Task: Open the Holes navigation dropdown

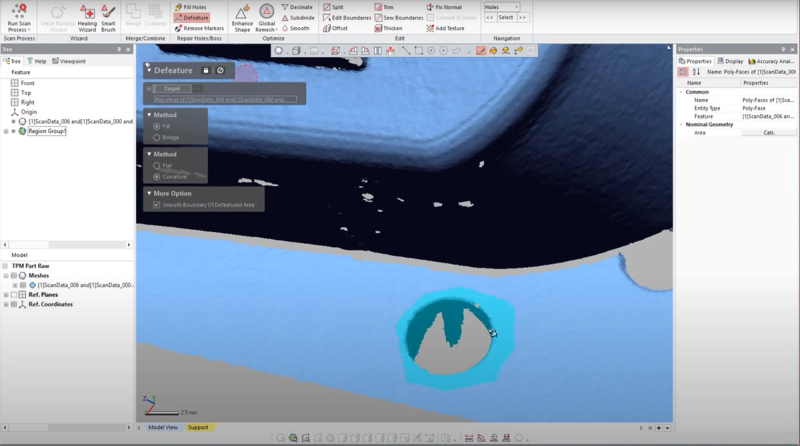Action: [x=502, y=7]
